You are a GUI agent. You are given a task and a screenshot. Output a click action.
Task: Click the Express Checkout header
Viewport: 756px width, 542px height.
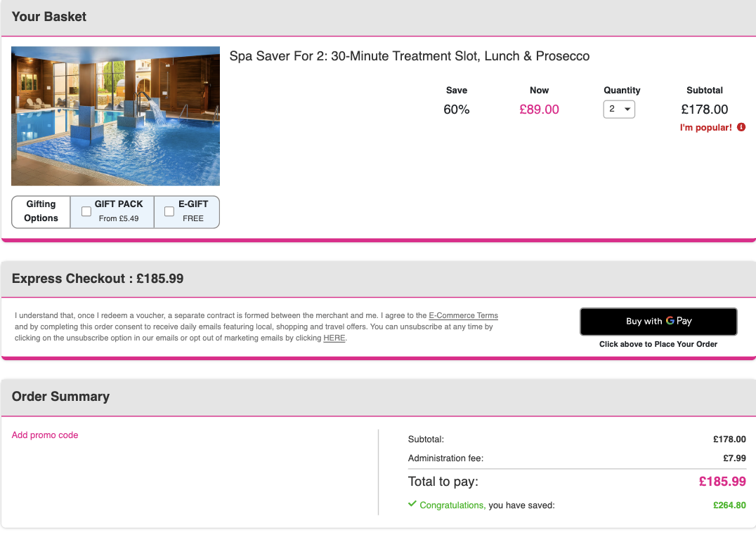point(98,279)
